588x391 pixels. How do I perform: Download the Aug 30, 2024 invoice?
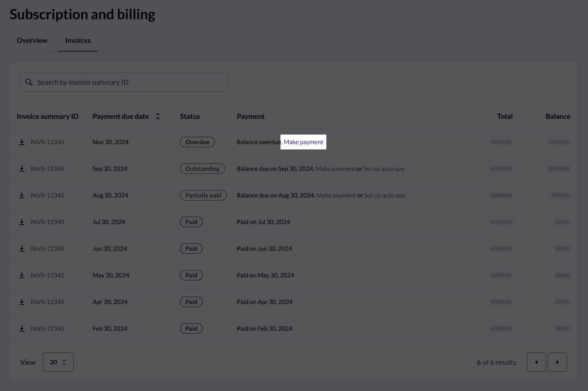tap(22, 195)
